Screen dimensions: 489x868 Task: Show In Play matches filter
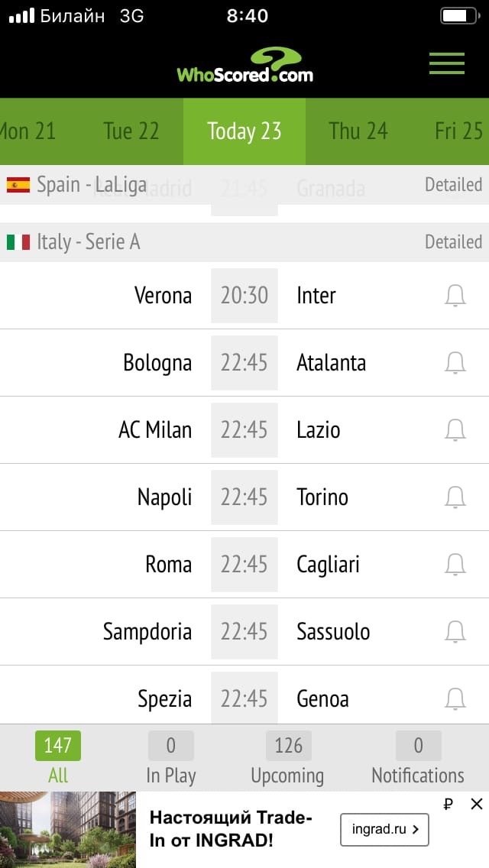[x=171, y=759]
